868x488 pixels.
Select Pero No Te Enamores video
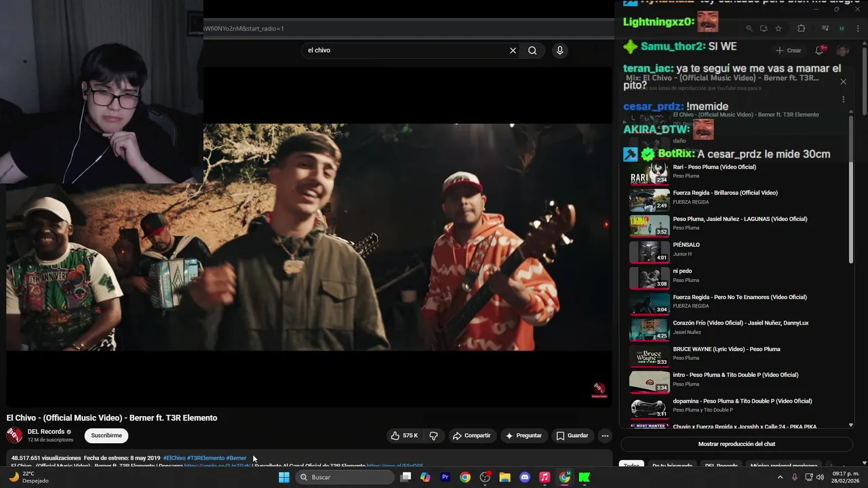(x=736, y=304)
